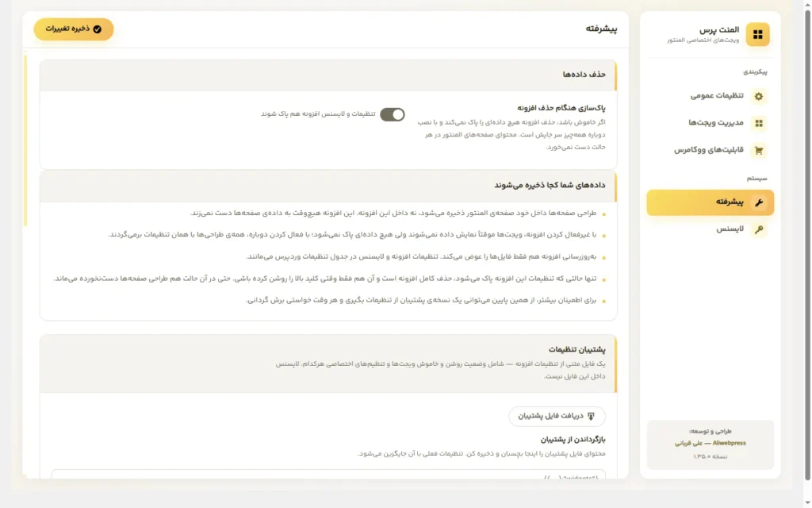
Task: Click the wrench icon beside پیشرفته
Action: [x=759, y=202]
